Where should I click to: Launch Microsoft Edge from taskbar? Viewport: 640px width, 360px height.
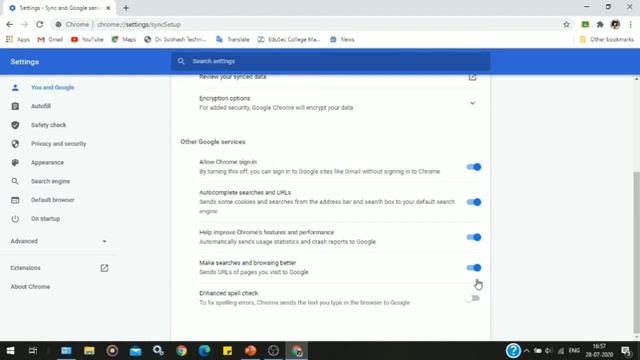(x=204, y=351)
